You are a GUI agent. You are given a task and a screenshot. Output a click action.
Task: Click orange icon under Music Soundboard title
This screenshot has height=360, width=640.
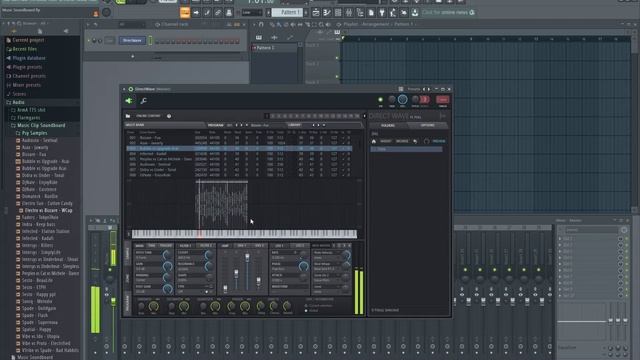pos(96,14)
